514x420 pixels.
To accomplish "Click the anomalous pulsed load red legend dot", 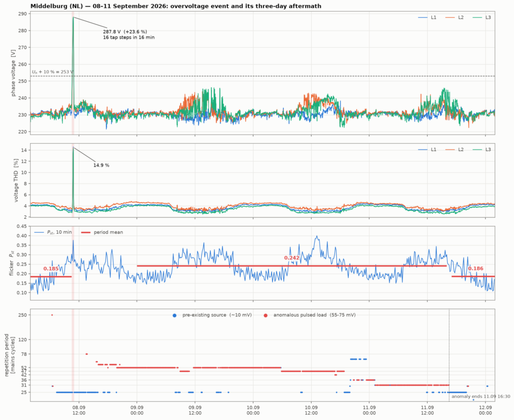I will 266,316.
